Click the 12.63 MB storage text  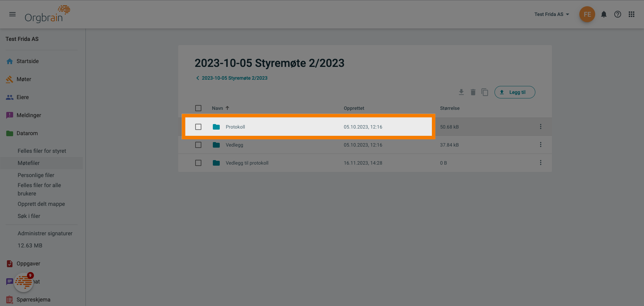pos(30,246)
